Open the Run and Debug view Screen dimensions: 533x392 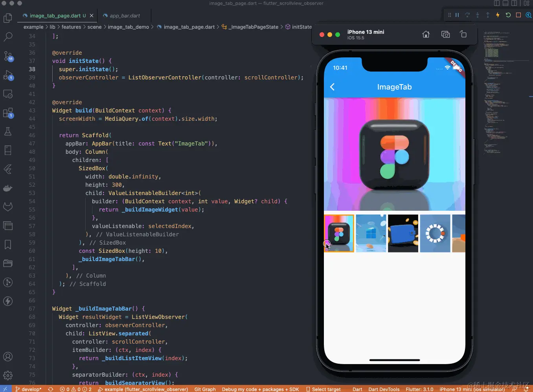[x=8, y=75]
